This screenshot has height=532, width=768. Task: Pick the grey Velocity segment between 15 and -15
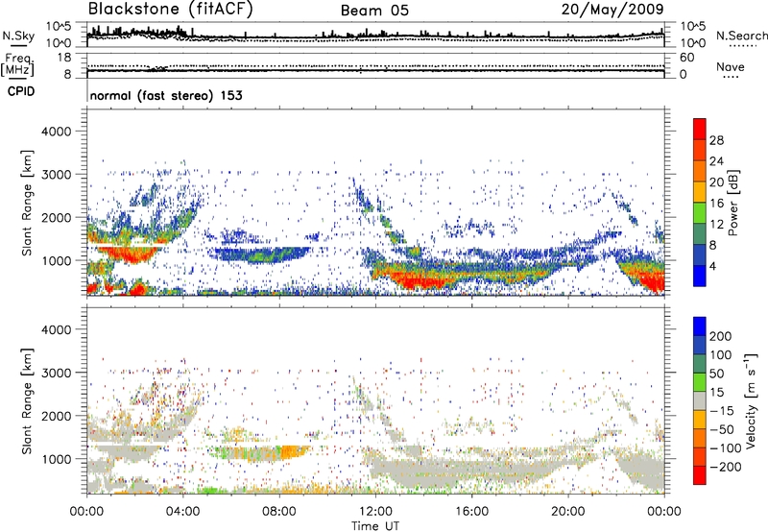700,400
